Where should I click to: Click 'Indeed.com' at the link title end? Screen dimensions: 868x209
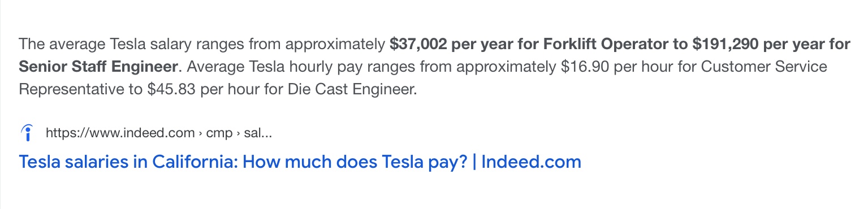point(531,162)
